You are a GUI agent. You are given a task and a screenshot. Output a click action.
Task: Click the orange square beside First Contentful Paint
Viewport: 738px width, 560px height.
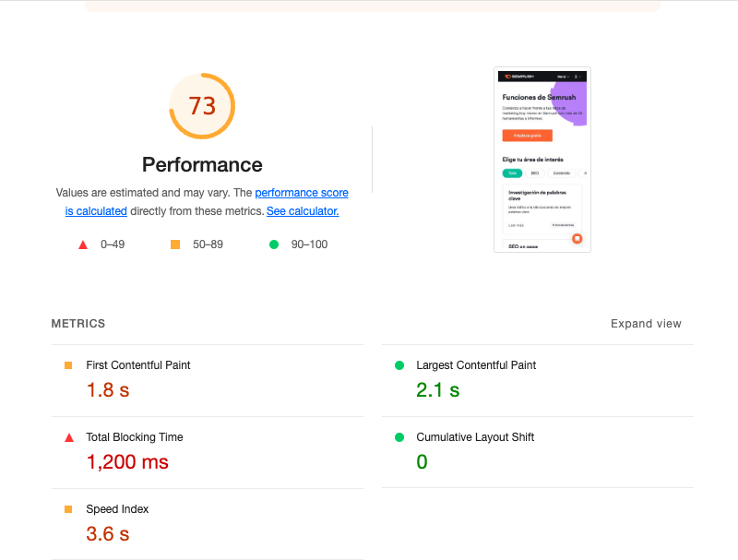(x=68, y=365)
